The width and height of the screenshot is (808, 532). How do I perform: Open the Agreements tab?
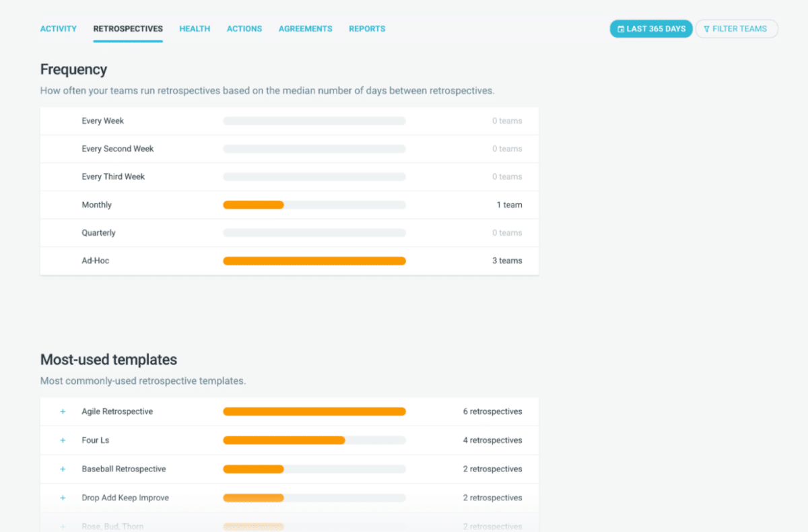[x=305, y=29]
